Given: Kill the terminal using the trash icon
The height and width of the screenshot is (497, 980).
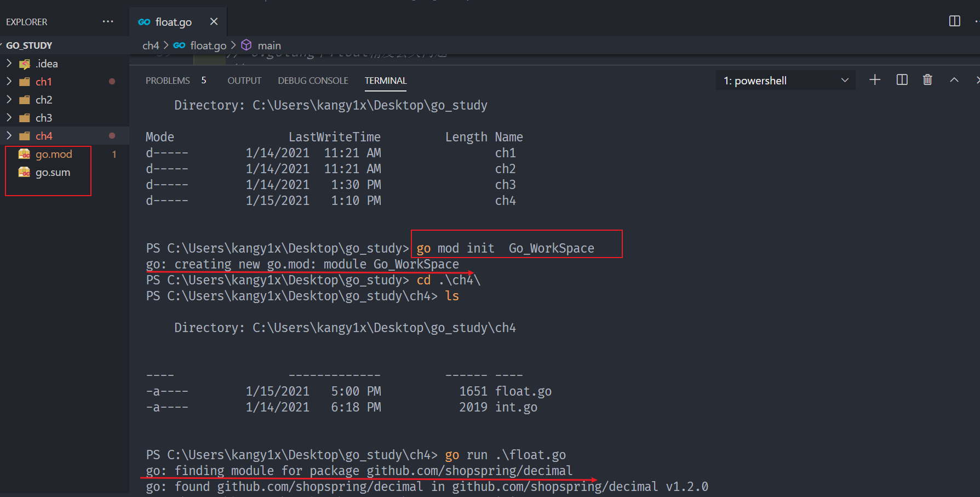Looking at the screenshot, I should click(x=927, y=80).
